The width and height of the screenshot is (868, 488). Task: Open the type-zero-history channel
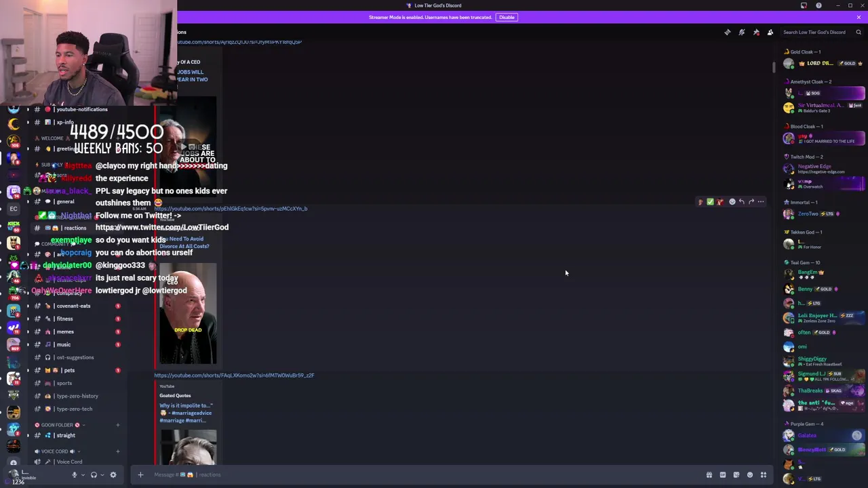click(x=76, y=396)
